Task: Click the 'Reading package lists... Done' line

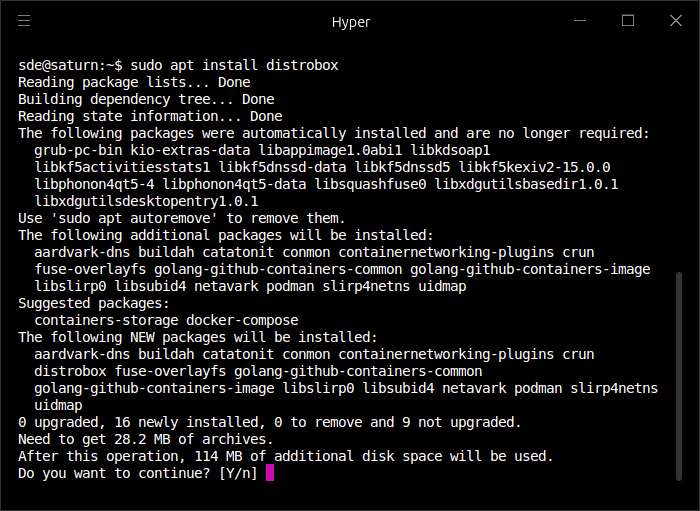Action: (134, 82)
